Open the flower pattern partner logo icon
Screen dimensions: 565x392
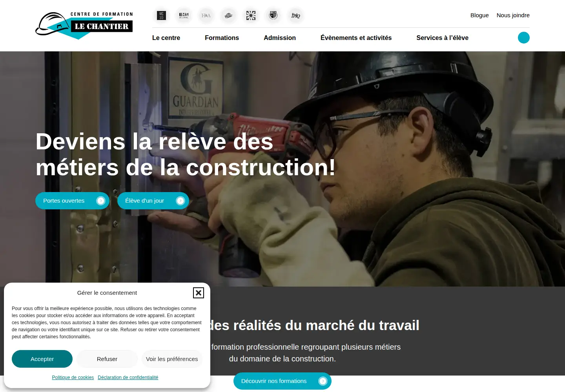pos(251,16)
